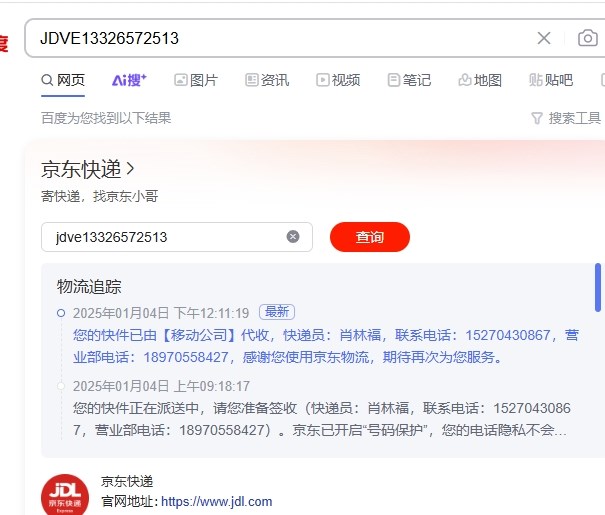Click the tracking panel scrollbar
Screen dimensions: 605x515
pyautogui.click(x=598, y=287)
